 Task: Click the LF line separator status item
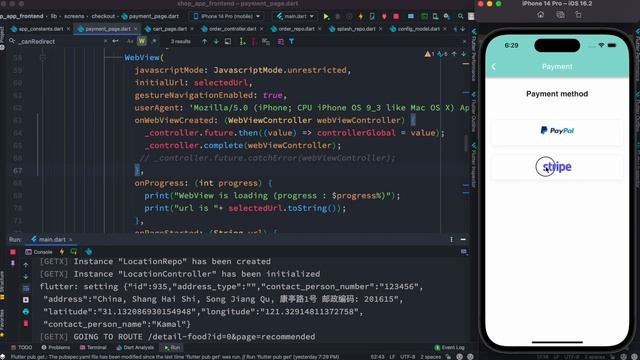coord(392,357)
